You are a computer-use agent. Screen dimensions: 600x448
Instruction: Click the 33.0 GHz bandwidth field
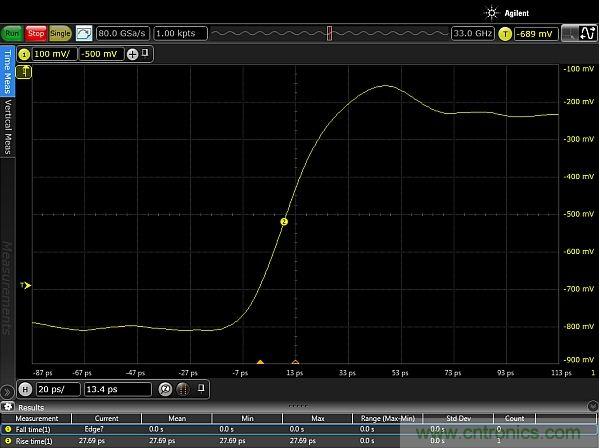click(471, 33)
